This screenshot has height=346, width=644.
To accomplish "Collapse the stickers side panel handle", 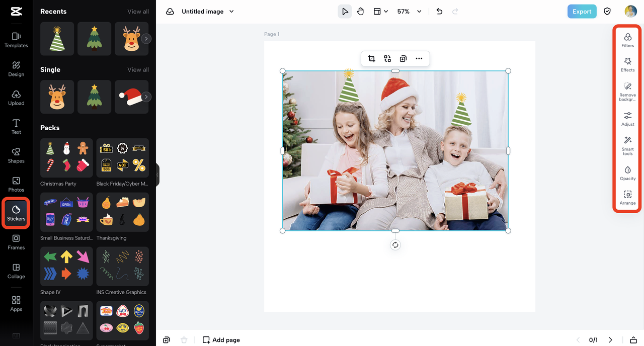I will [157, 175].
